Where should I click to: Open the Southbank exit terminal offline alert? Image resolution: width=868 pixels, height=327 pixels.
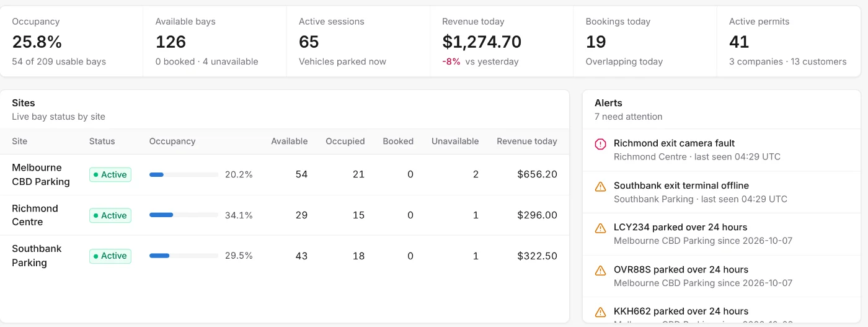(x=722, y=192)
